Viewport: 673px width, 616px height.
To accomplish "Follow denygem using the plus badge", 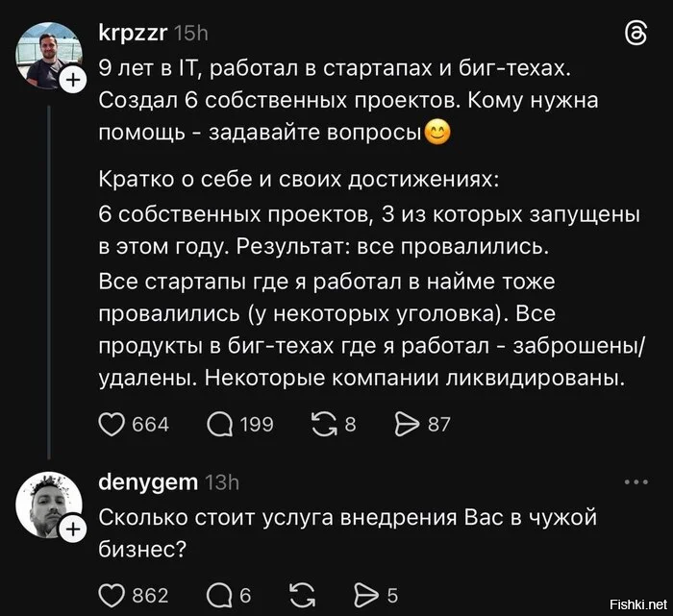I will (x=73, y=530).
